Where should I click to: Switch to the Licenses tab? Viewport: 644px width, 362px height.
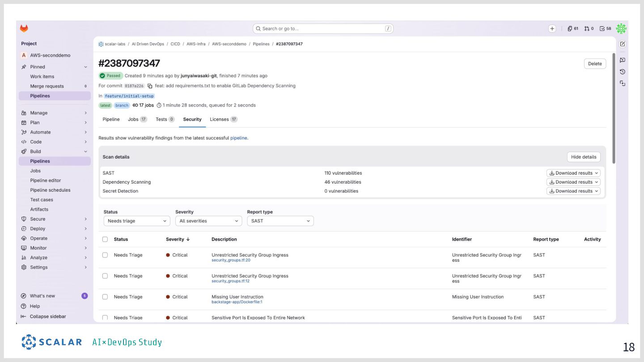coord(223,119)
